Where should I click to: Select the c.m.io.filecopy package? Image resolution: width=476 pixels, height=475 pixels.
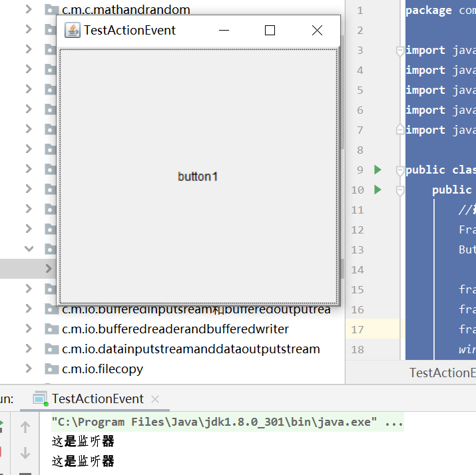coord(103,369)
